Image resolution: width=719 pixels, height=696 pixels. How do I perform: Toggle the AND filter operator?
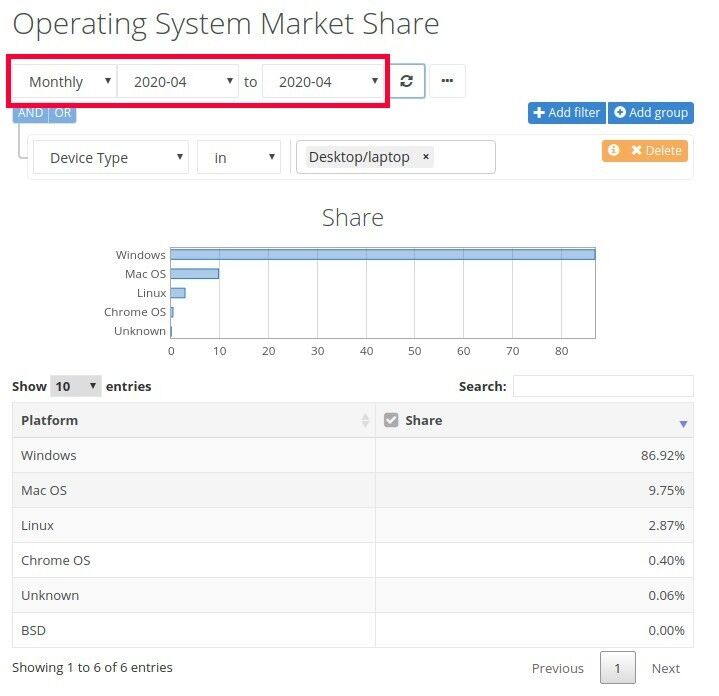tap(31, 113)
